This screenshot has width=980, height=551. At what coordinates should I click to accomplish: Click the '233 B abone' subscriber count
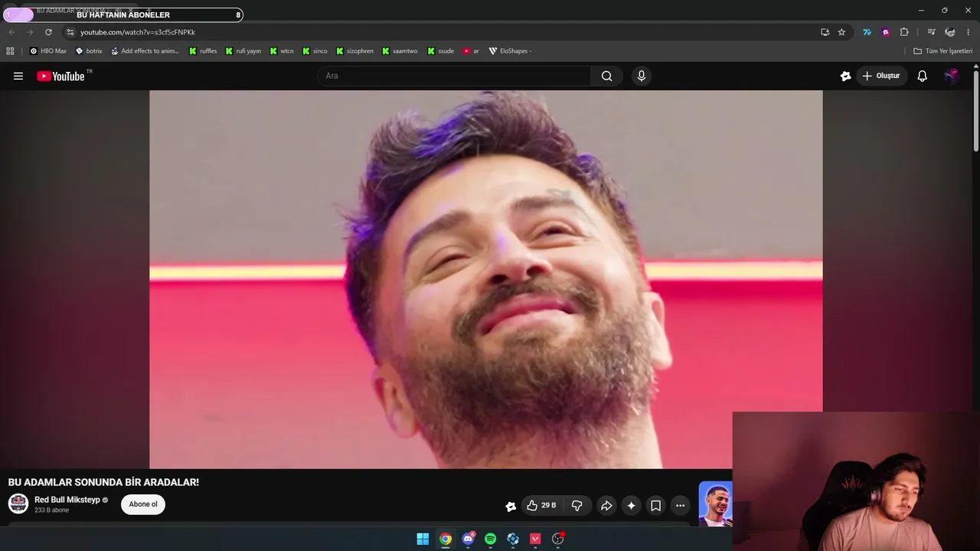51,510
